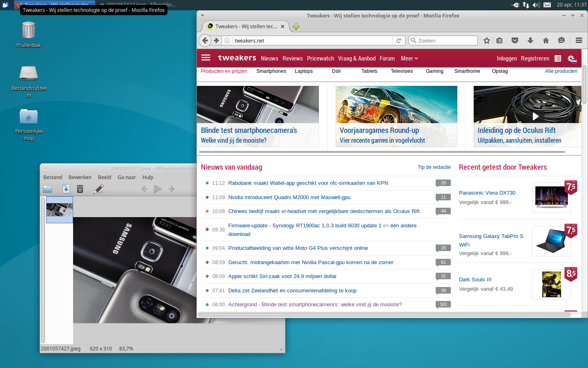The height and width of the screenshot is (368, 588).
Task: Open the Beeld menu in image viewer
Action: point(105,177)
